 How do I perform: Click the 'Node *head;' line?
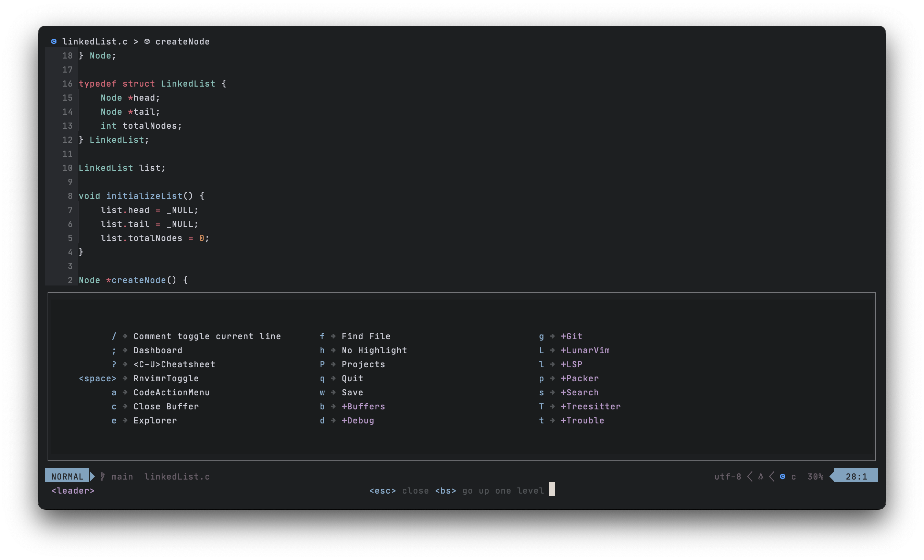click(x=130, y=98)
